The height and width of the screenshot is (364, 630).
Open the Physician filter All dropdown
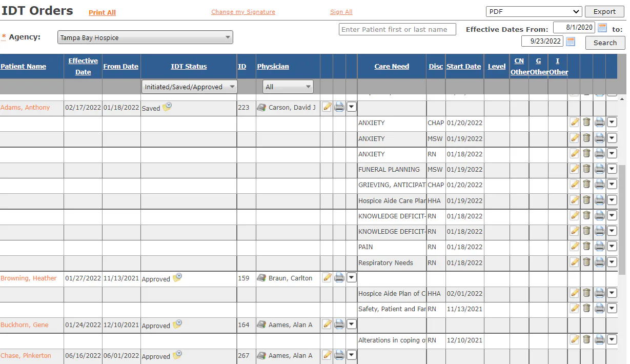[288, 87]
